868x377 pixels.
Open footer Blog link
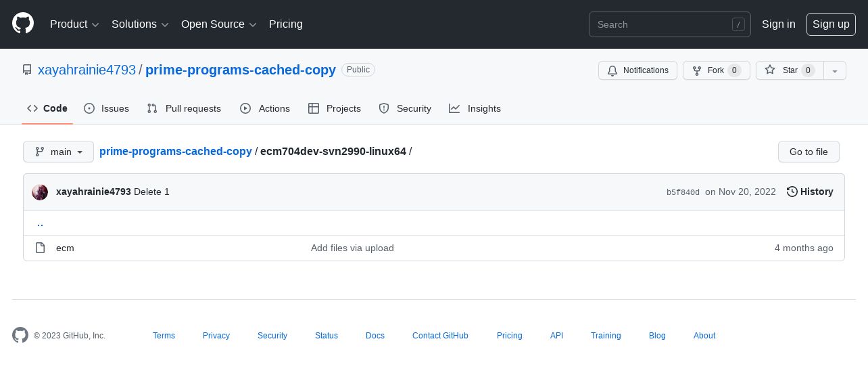click(657, 336)
